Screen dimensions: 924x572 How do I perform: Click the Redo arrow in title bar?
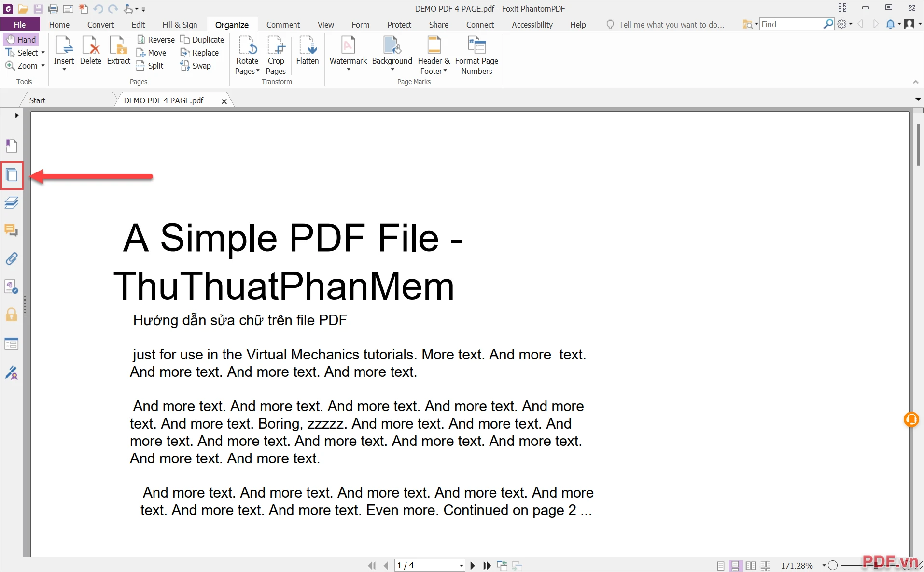click(x=113, y=9)
